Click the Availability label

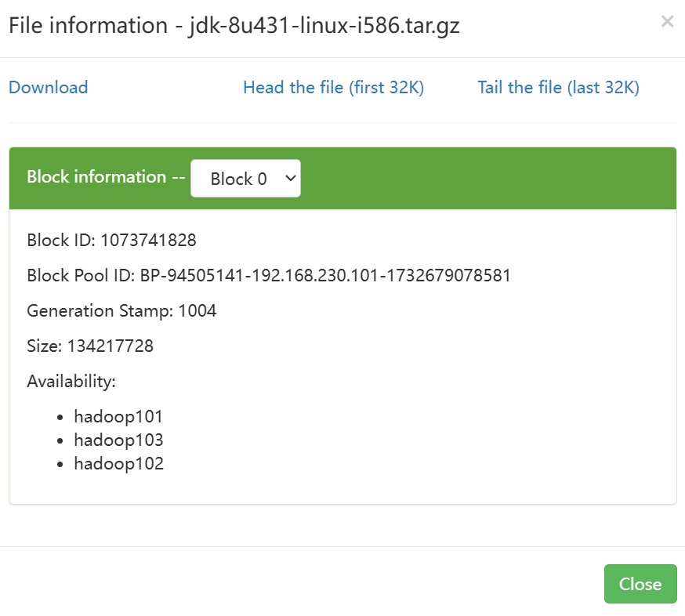point(71,382)
